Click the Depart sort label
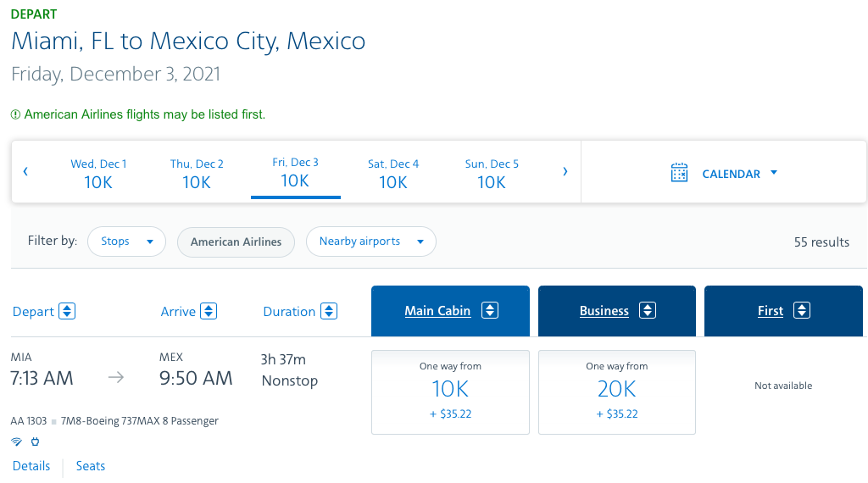 coord(33,312)
